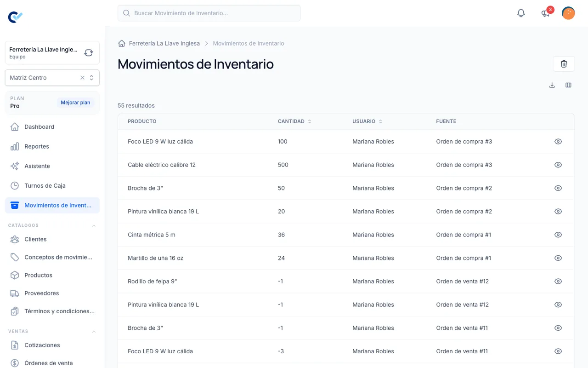Open Conceptos de movimiento in the sidebar
Screen dimensions: 588x368
[x=52, y=257]
